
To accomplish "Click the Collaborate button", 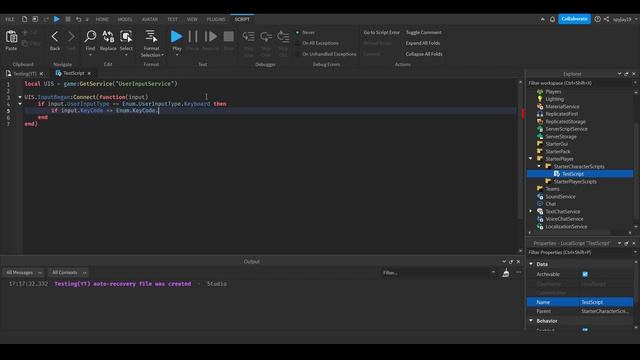I will pos(574,19).
